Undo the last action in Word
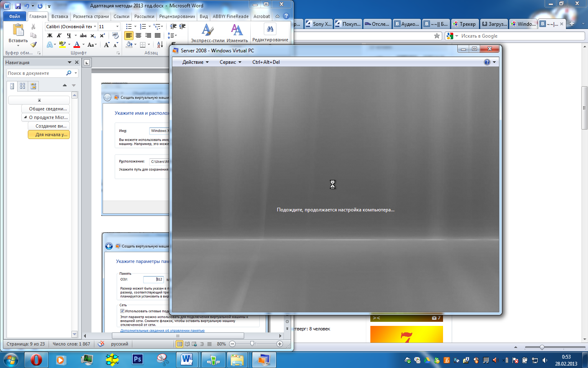The image size is (588, 368). (x=27, y=6)
